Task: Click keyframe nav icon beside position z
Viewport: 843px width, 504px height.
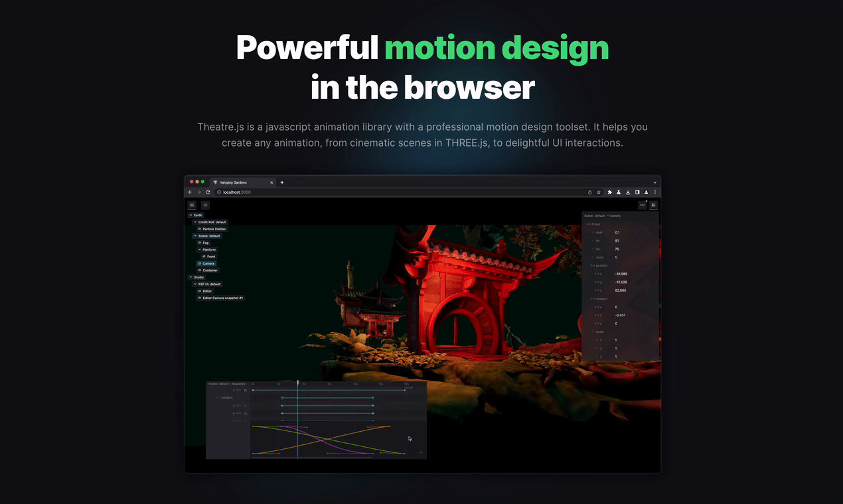Action: (x=597, y=290)
